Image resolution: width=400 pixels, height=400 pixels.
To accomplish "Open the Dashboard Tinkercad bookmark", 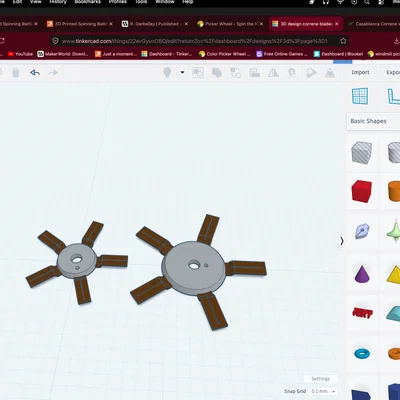I will coord(167,54).
